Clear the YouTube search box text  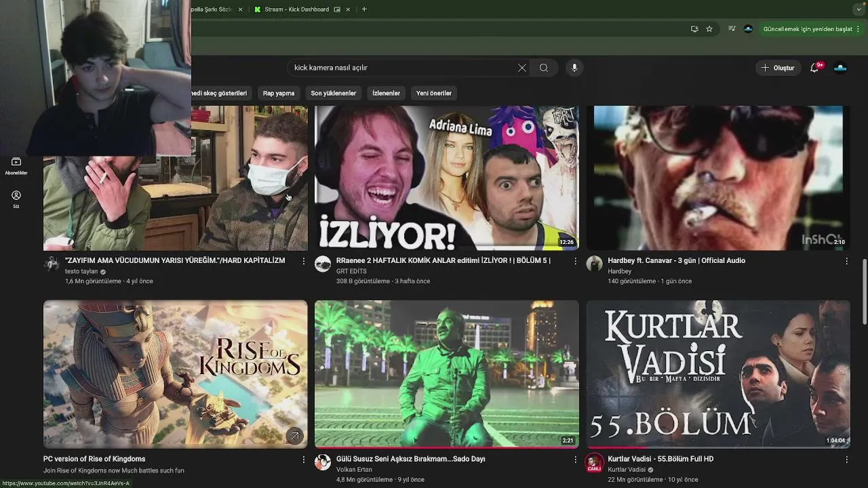(x=521, y=68)
